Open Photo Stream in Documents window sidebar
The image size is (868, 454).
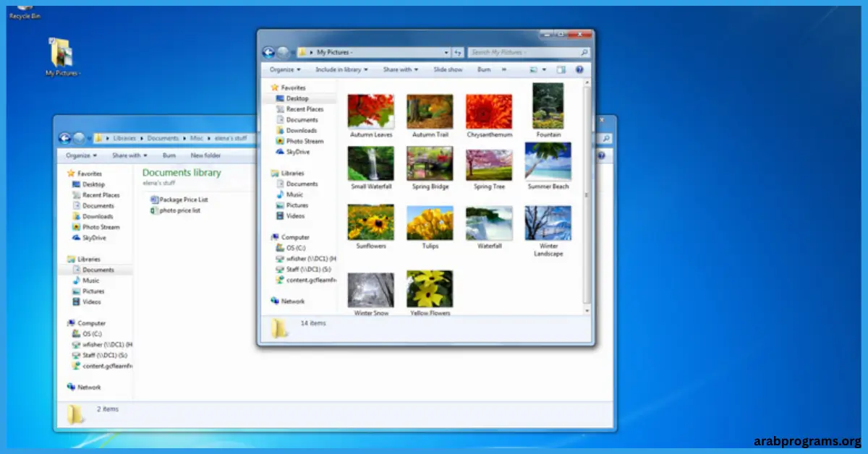coord(95,227)
